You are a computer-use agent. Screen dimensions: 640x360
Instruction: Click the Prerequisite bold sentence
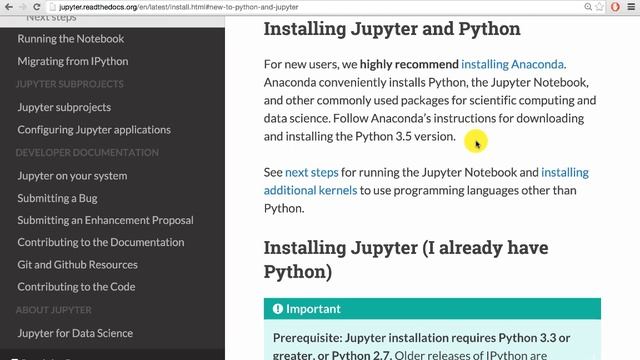click(x=421, y=346)
